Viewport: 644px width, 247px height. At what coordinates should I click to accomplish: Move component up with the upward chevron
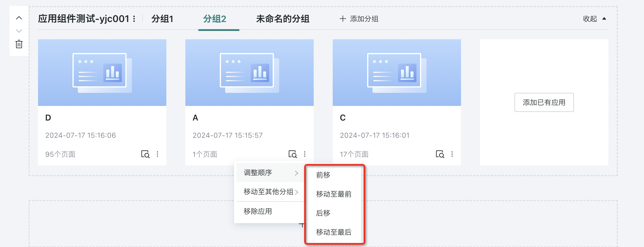point(19,18)
